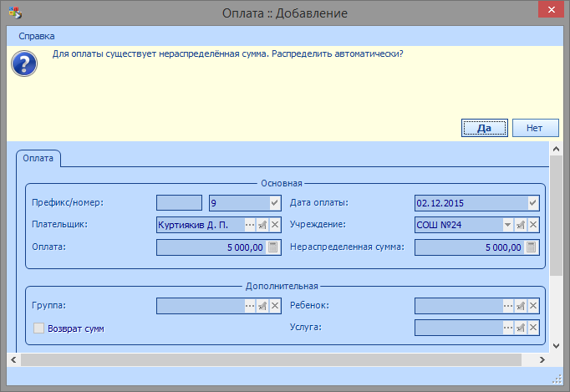Click edit pencil icon for Учреждение
The width and height of the screenshot is (570, 392).
click(521, 225)
